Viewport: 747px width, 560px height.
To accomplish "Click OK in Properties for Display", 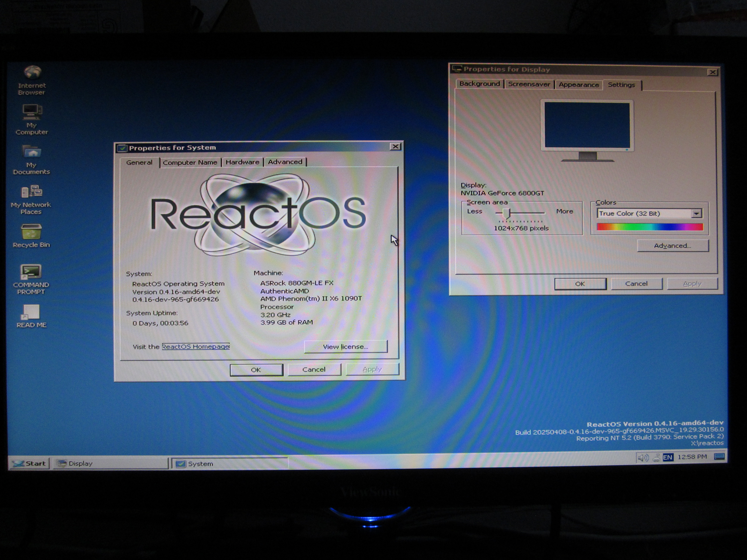I will [x=580, y=284].
